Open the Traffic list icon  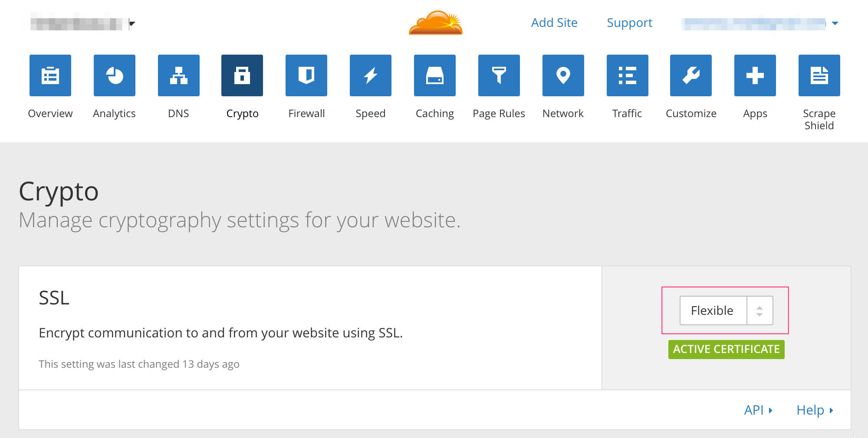click(628, 75)
